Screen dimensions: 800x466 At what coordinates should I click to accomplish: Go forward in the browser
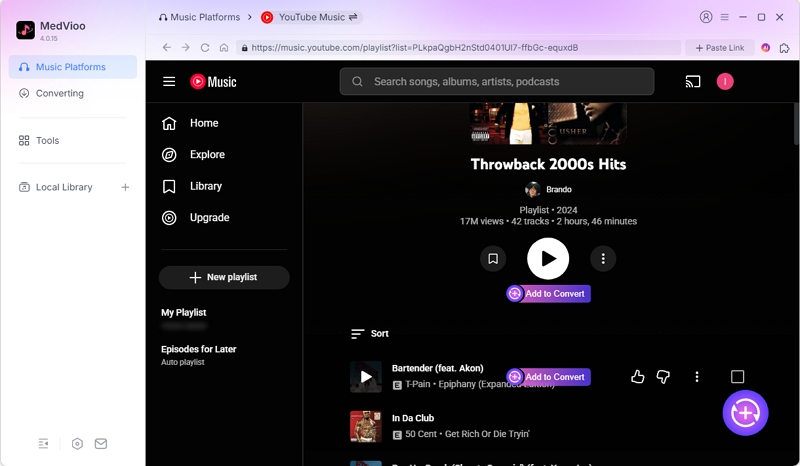[186, 47]
